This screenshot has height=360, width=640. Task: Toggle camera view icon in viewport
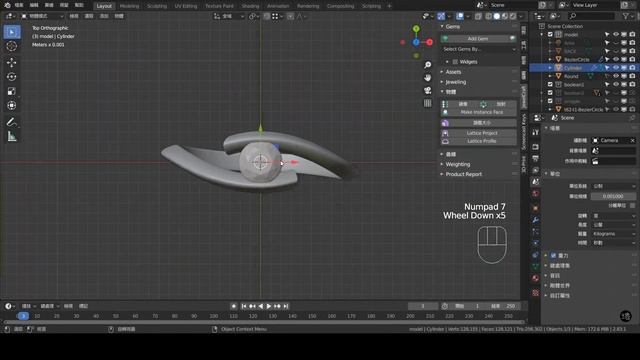427,90
